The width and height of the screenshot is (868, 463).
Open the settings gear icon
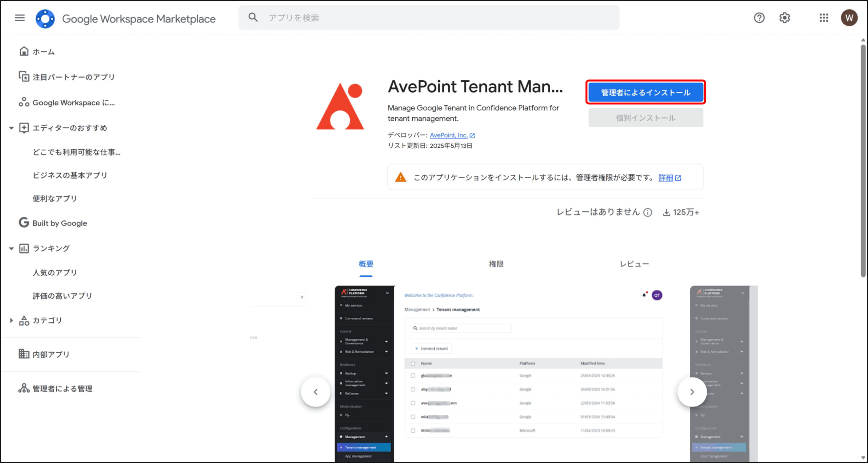[785, 18]
